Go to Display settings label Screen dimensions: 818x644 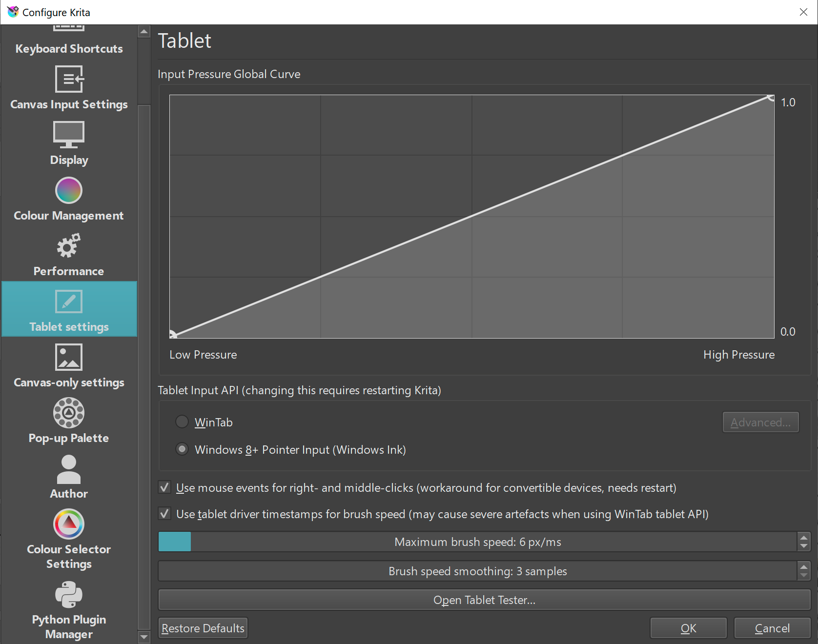tap(69, 160)
